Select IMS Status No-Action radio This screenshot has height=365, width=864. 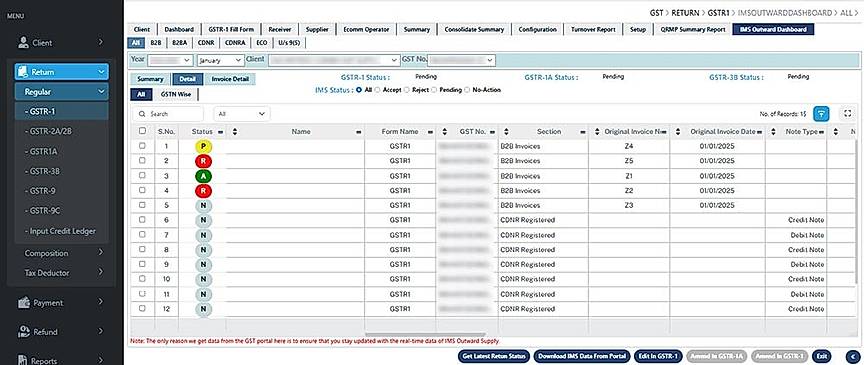(x=467, y=89)
